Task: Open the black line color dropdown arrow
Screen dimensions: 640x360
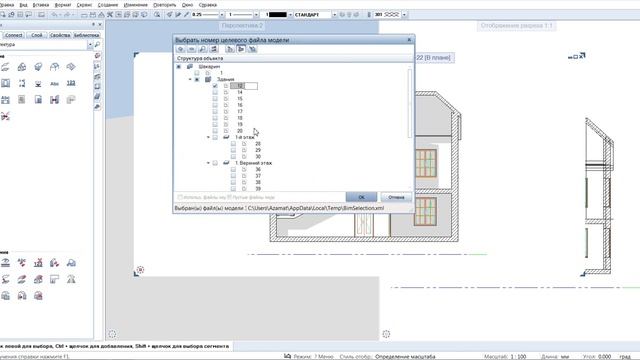Action: click(x=290, y=15)
